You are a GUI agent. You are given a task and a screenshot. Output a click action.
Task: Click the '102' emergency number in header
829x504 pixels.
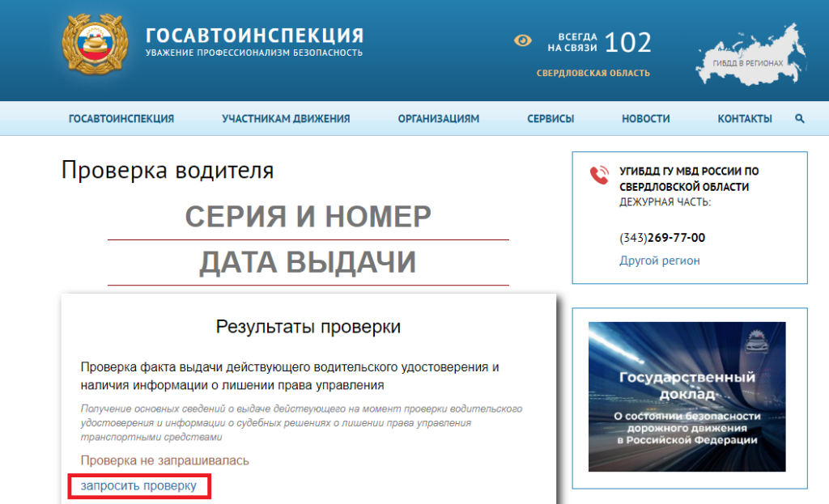[627, 42]
